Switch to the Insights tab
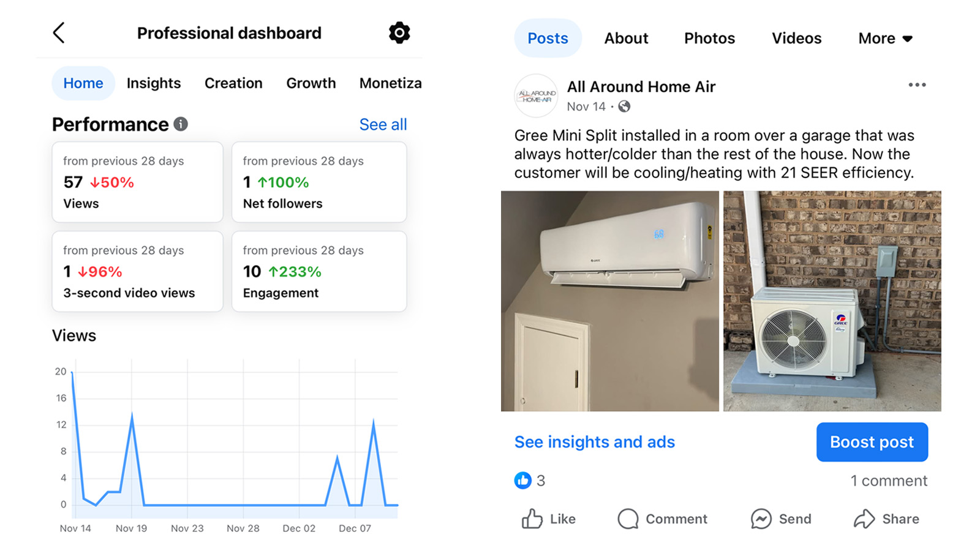 coord(154,83)
